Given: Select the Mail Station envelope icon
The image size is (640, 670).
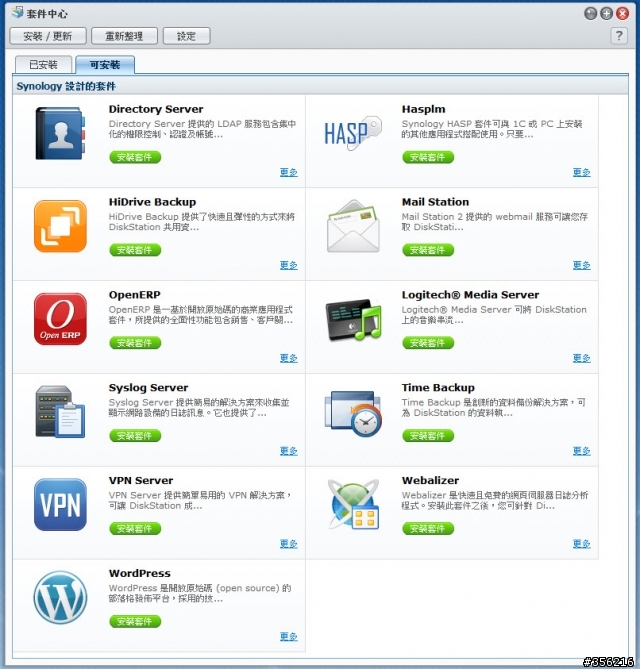Looking at the screenshot, I should [353, 226].
